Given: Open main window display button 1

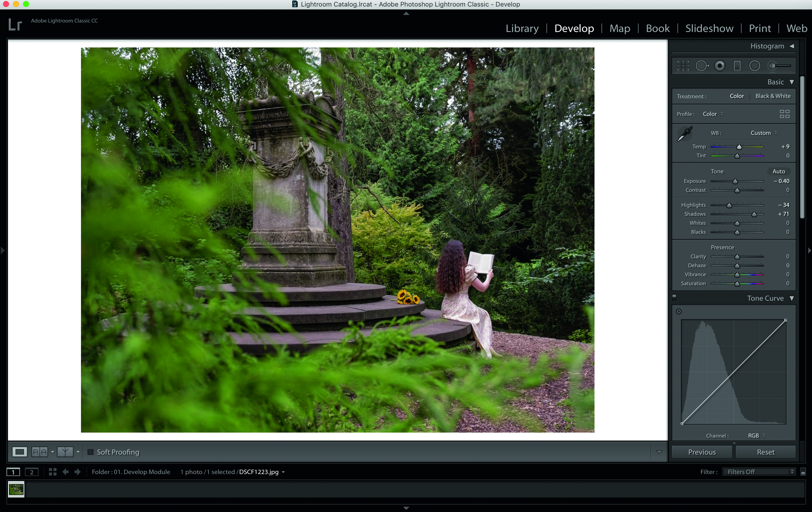Looking at the screenshot, I should [x=13, y=472].
